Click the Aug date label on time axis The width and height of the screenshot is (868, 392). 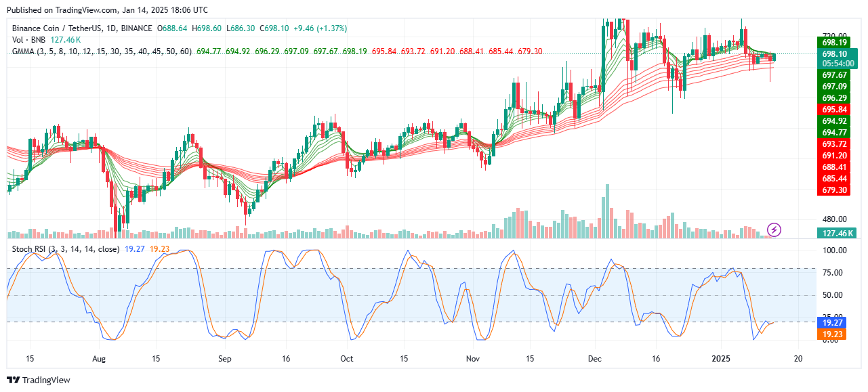pyautogui.click(x=99, y=359)
